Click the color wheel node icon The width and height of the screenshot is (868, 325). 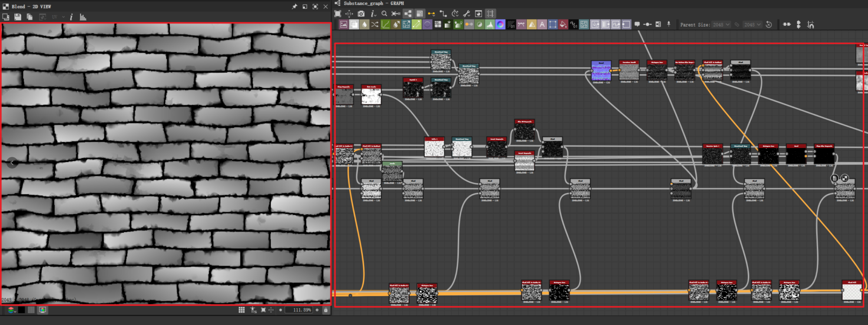click(500, 25)
